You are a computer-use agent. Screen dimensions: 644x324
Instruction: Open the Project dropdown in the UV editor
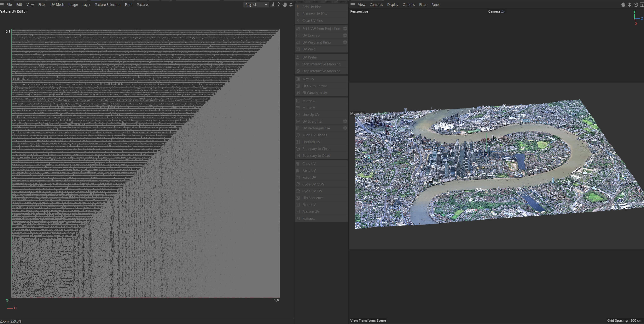coord(256,5)
